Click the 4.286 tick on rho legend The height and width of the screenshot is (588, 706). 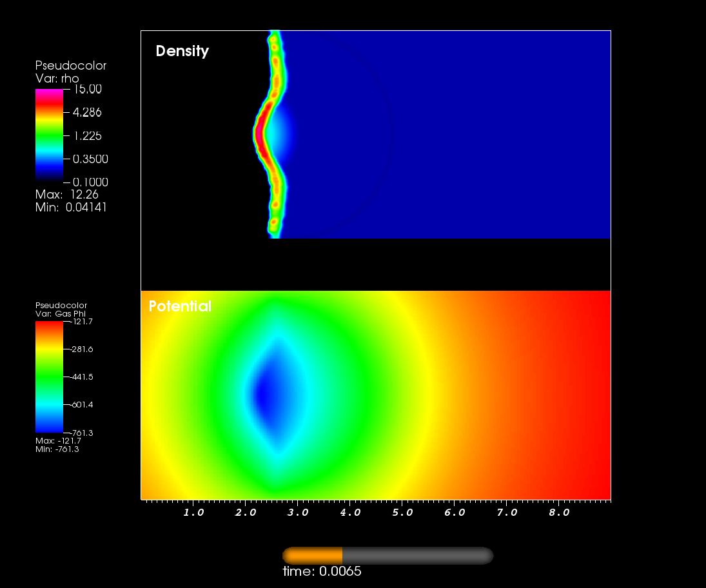pyautogui.click(x=87, y=112)
